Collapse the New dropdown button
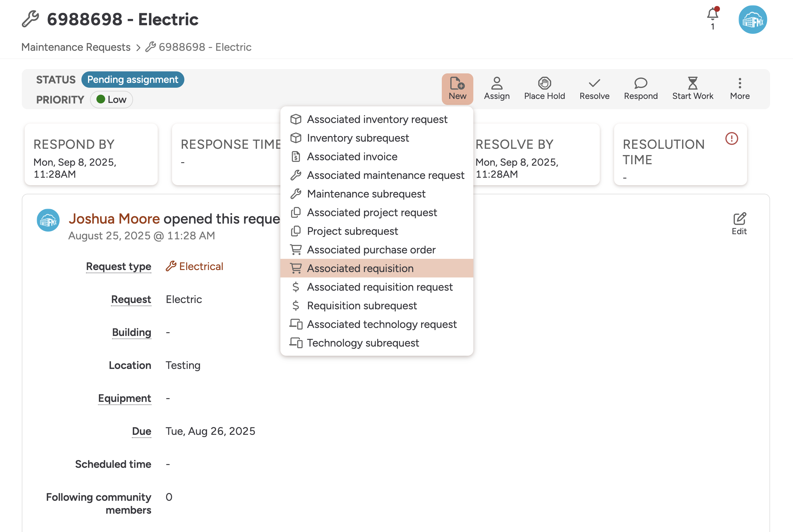The height and width of the screenshot is (532, 793). pyautogui.click(x=457, y=89)
